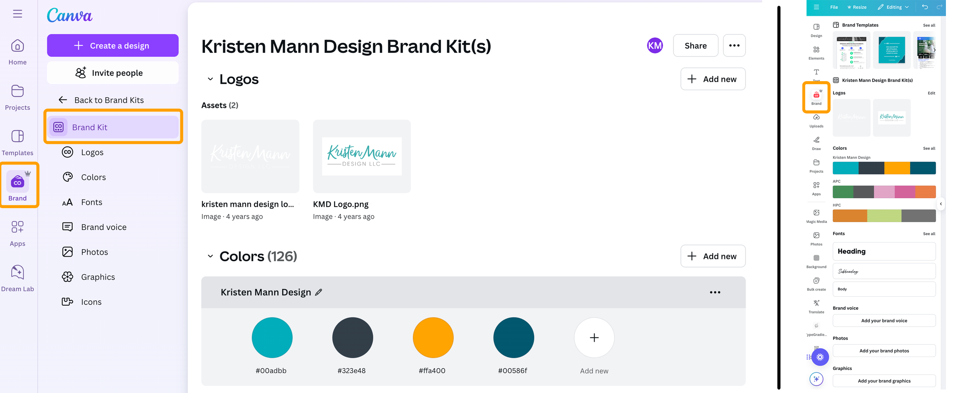Click the undo arrow in the editor toolbar
The width and height of the screenshot is (980, 393).
(925, 7)
